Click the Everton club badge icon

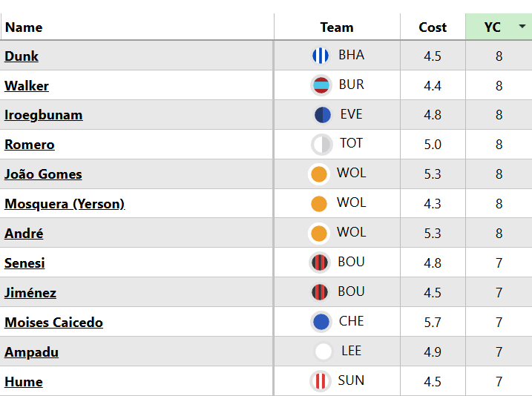pos(322,115)
